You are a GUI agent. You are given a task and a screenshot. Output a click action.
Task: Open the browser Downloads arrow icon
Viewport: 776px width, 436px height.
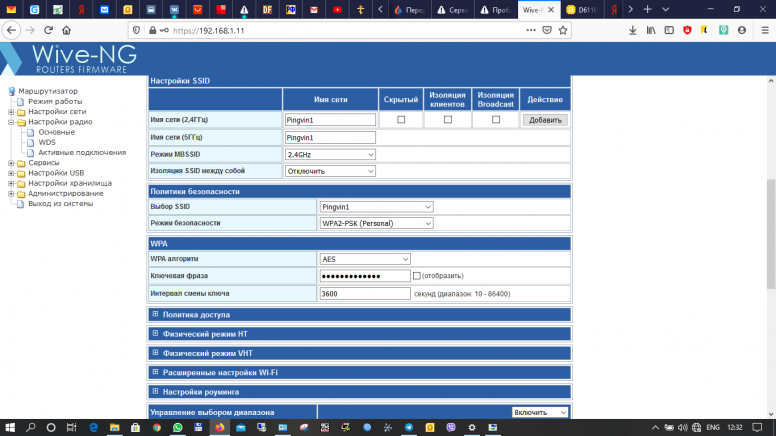pos(633,31)
